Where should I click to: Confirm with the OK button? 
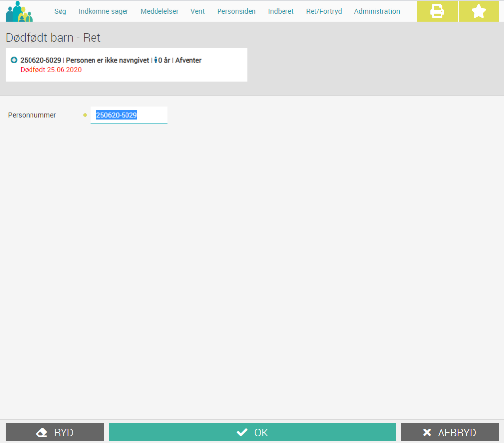[252, 432]
